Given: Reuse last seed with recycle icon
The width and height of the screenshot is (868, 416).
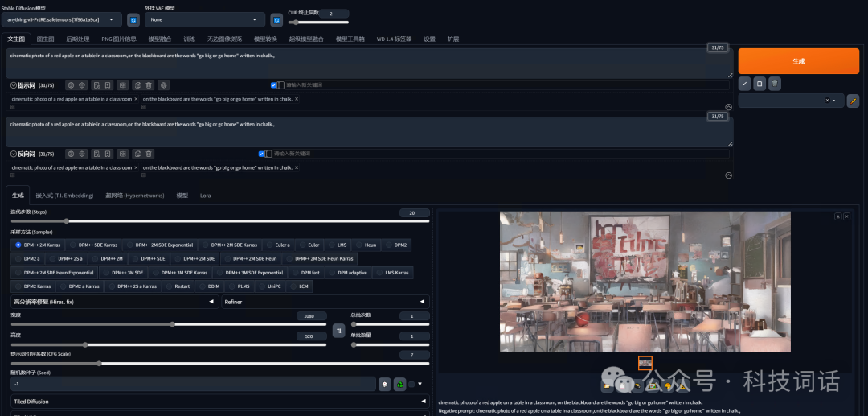Looking at the screenshot, I should pyautogui.click(x=399, y=384).
